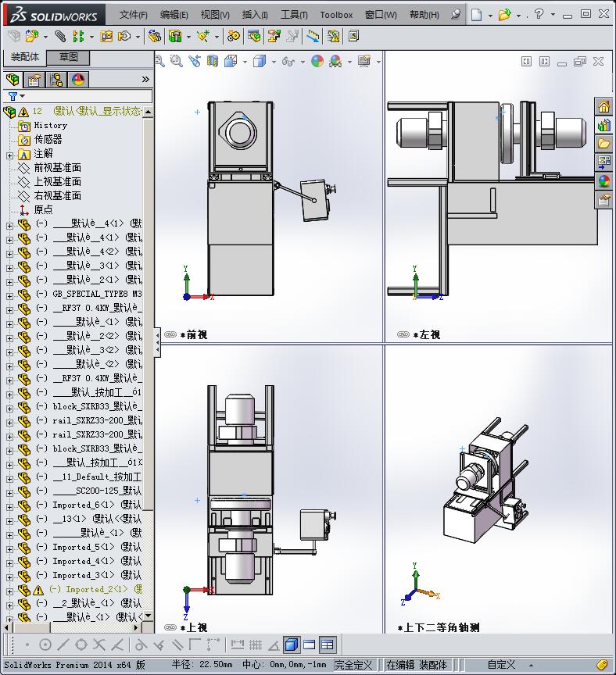Click the Mate paperclip icon

(60, 36)
